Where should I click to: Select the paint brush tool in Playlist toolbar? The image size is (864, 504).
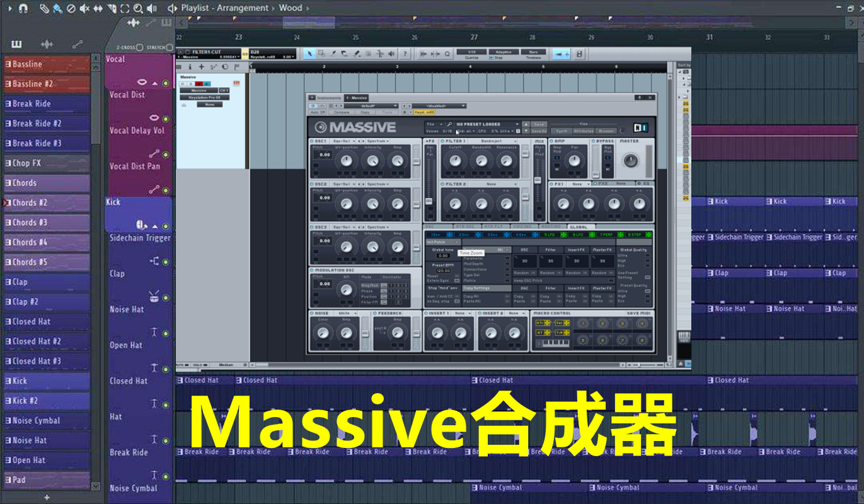click(57, 9)
